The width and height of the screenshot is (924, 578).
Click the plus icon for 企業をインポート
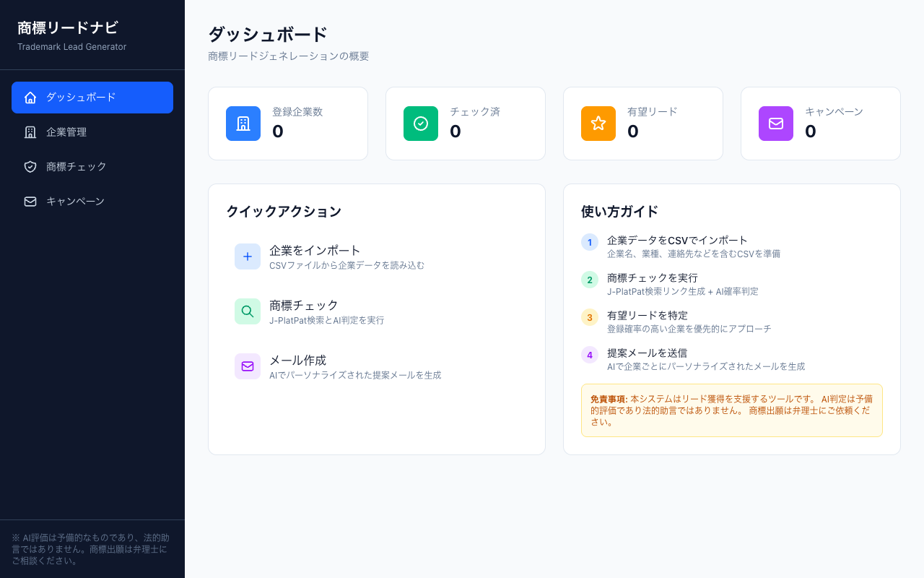(x=248, y=256)
